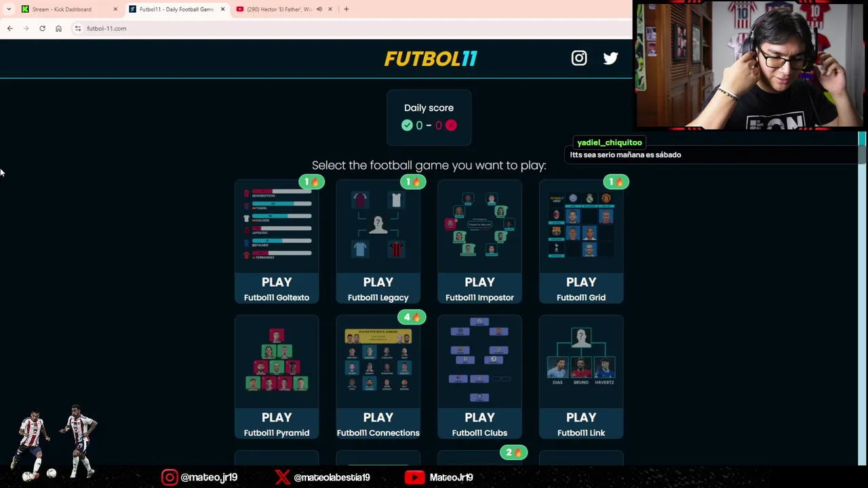Viewport: 868px width, 488px height.
Task: Click the green check daily score icon
Action: coord(407,125)
